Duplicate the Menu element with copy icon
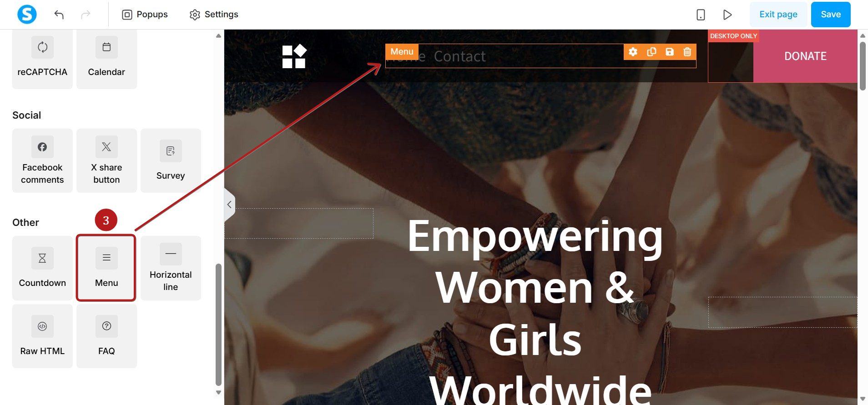This screenshot has height=405, width=868. point(651,52)
